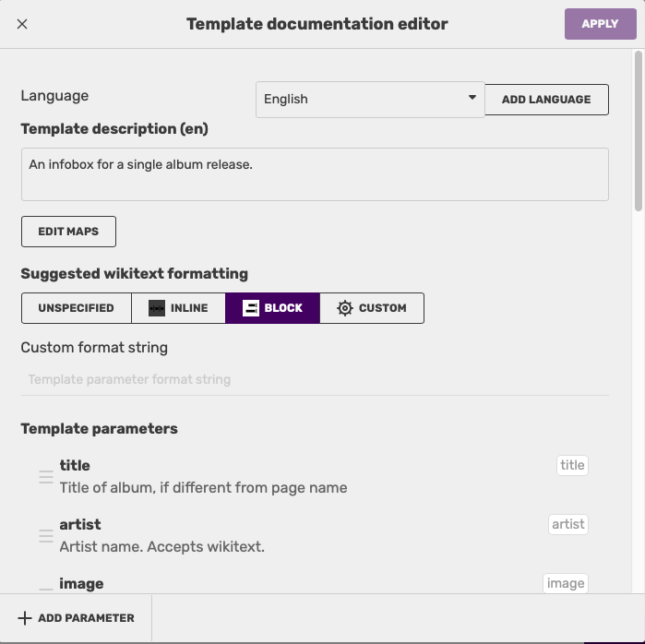Click the Add Language button
The height and width of the screenshot is (644, 645).
[546, 99]
